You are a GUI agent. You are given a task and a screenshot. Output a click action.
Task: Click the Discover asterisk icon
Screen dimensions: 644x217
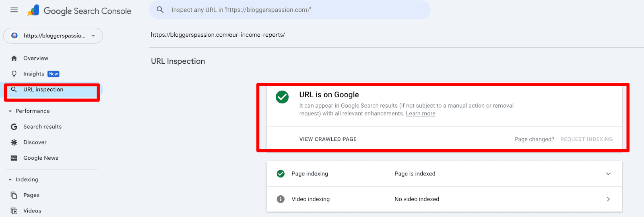14,142
